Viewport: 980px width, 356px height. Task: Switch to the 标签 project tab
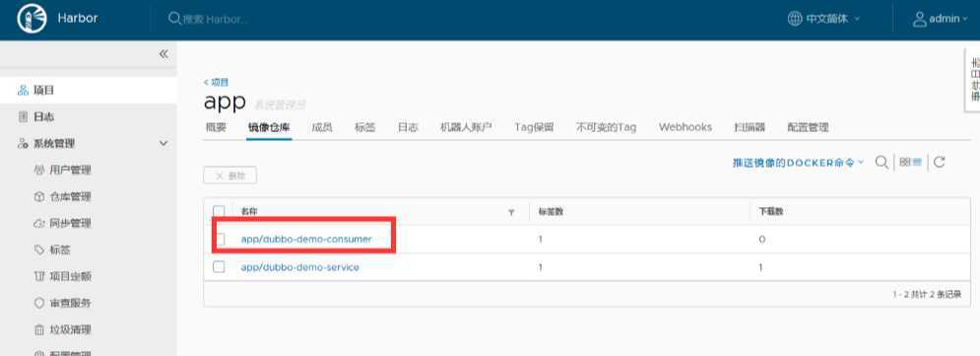365,127
